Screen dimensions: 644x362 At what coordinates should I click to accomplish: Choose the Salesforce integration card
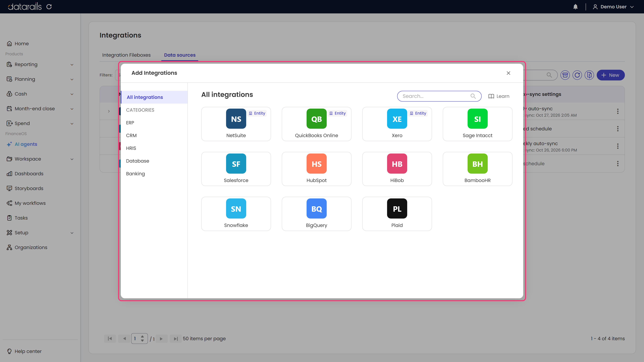(x=236, y=169)
